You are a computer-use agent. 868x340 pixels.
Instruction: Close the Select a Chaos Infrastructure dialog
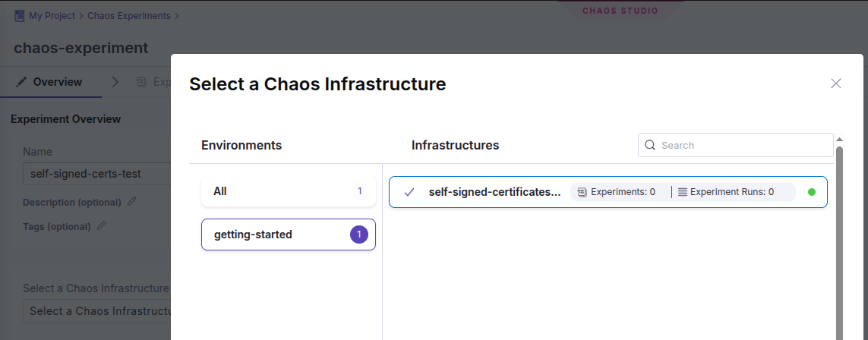[836, 83]
